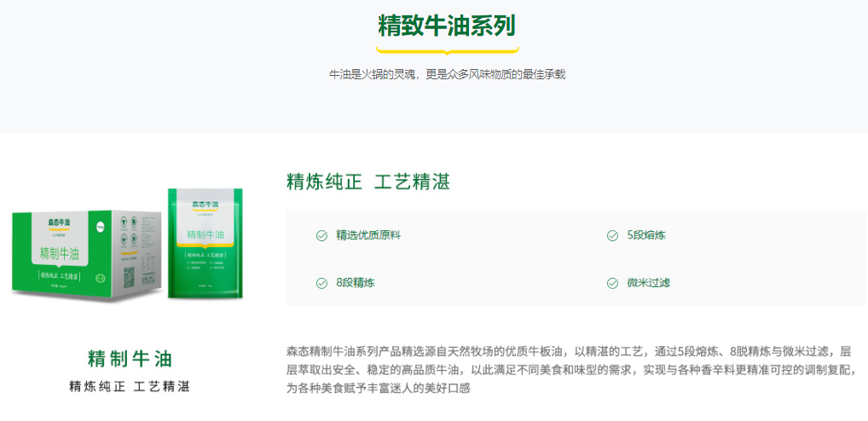Viewport: 868px width, 421px height.
Task: Select the 精选优质原料 feature text
Action: (368, 236)
